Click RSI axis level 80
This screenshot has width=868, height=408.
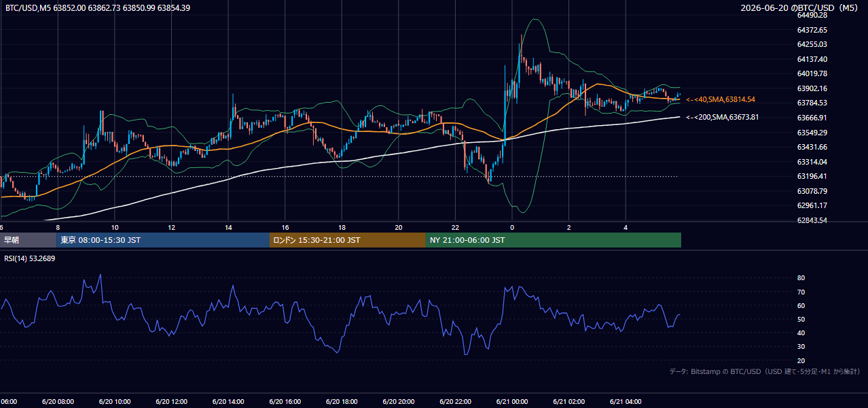tap(801, 278)
